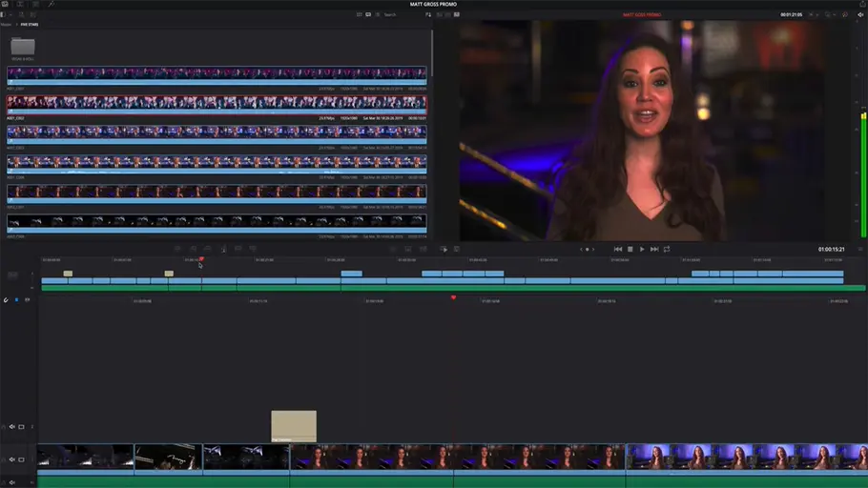Open the Media Pool panel icon

(x=7, y=5)
